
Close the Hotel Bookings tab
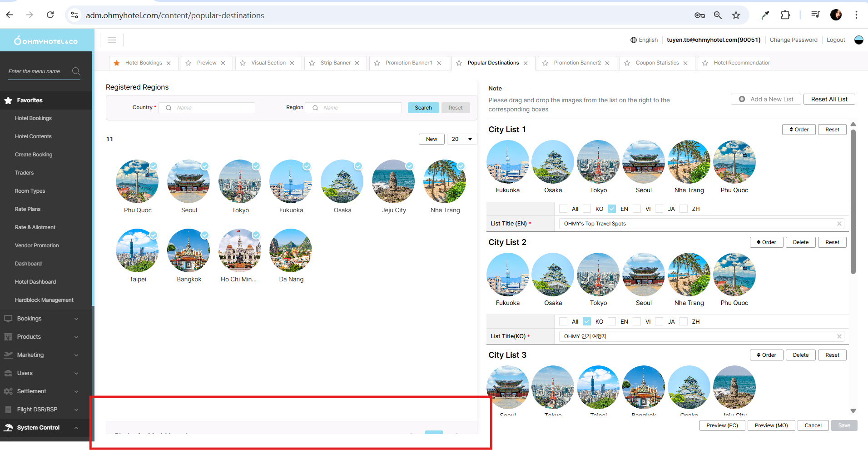pos(169,63)
